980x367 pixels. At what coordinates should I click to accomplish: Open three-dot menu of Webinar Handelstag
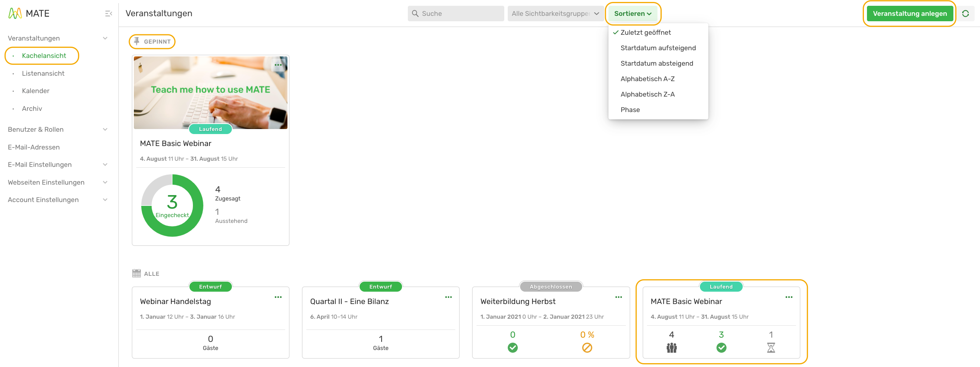278,297
